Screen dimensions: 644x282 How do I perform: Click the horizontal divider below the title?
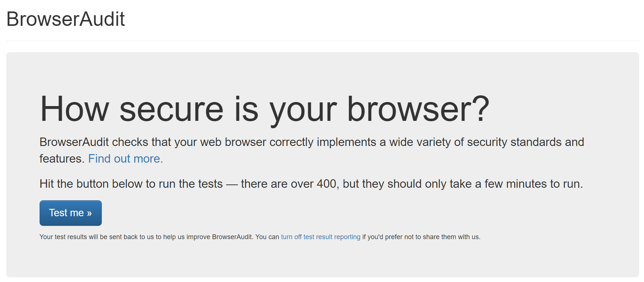point(322,41)
